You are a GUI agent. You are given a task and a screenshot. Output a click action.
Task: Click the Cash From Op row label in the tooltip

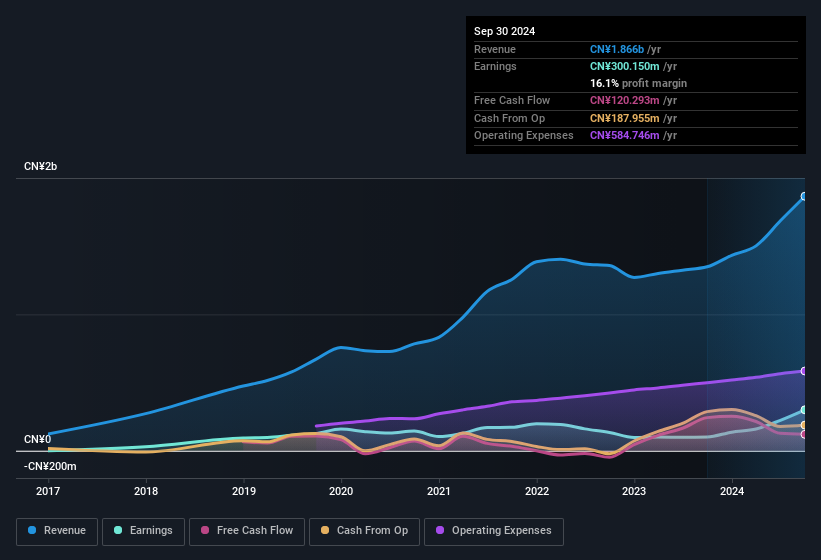(x=509, y=118)
